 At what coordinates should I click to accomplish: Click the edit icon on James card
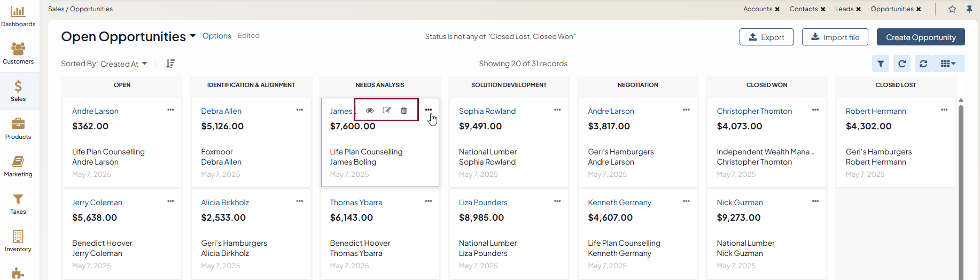[x=387, y=111]
